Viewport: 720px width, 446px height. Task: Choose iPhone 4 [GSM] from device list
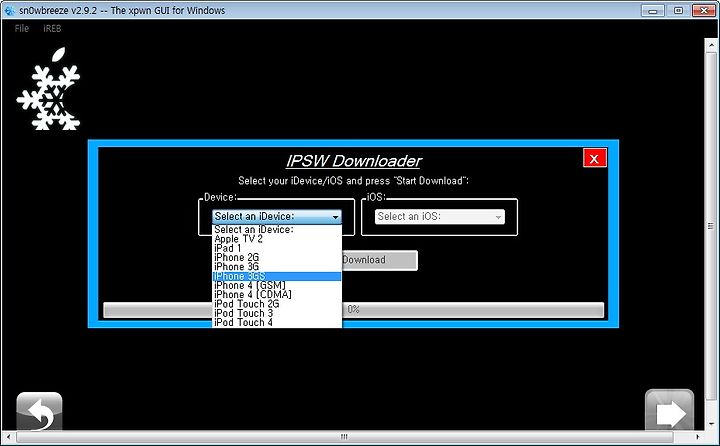point(277,285)
